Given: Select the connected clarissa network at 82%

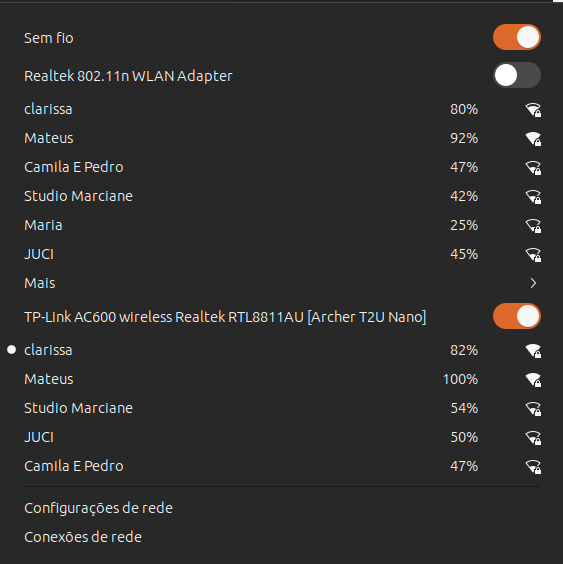Looking at the screenshot, I should [281, 350].
